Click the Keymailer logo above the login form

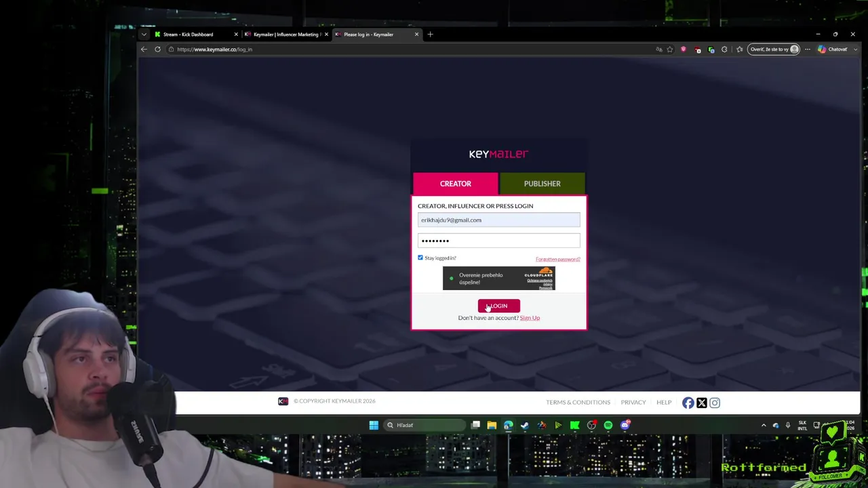[498, 154]
